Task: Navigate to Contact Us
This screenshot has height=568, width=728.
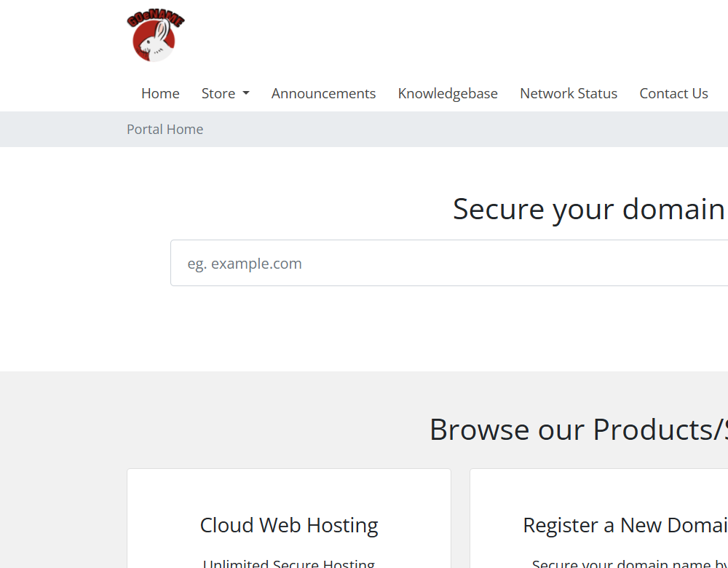Action: (x=673, y=93)
